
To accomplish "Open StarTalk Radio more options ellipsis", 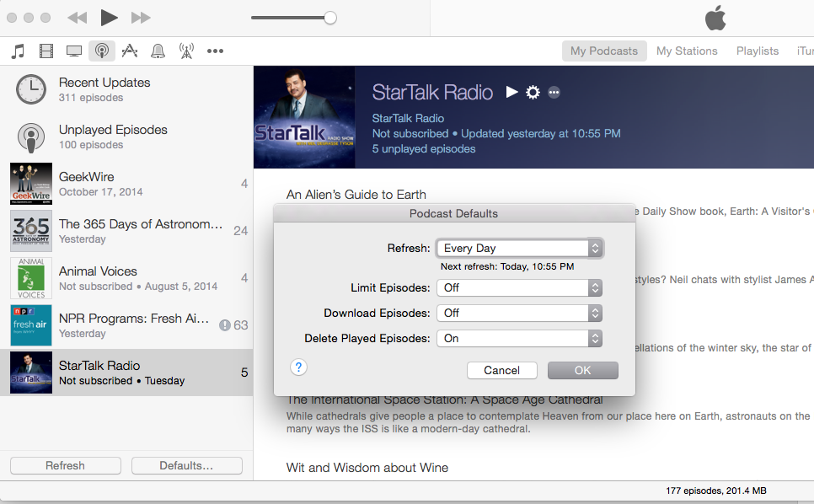I will coord(554,93).
